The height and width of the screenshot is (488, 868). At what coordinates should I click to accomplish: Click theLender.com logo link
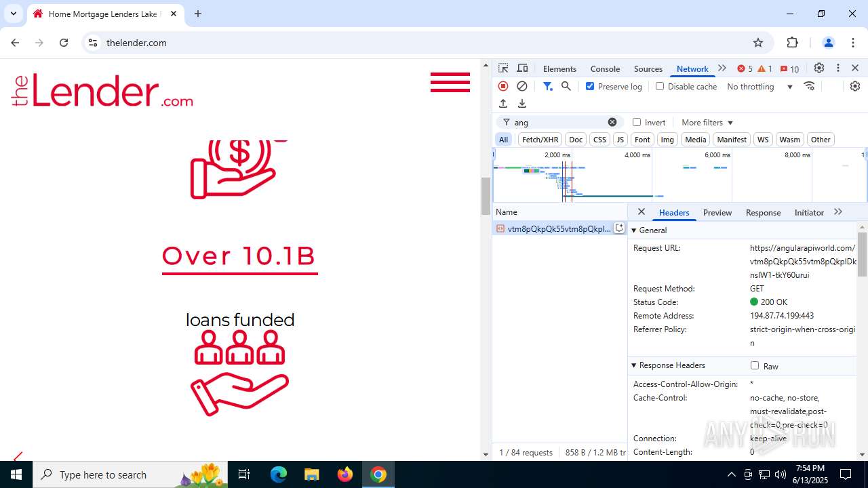tap(102, 90)
